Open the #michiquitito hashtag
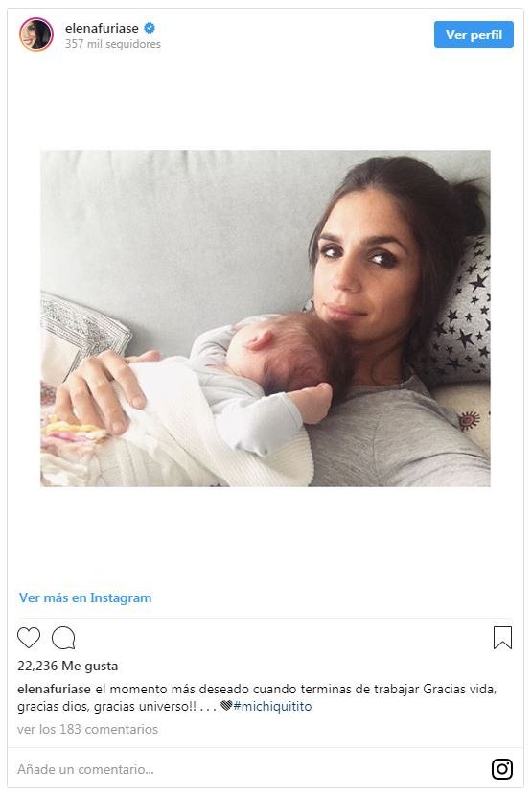The height and width of the screenshot is (796, 532). [x=272, y=706]
